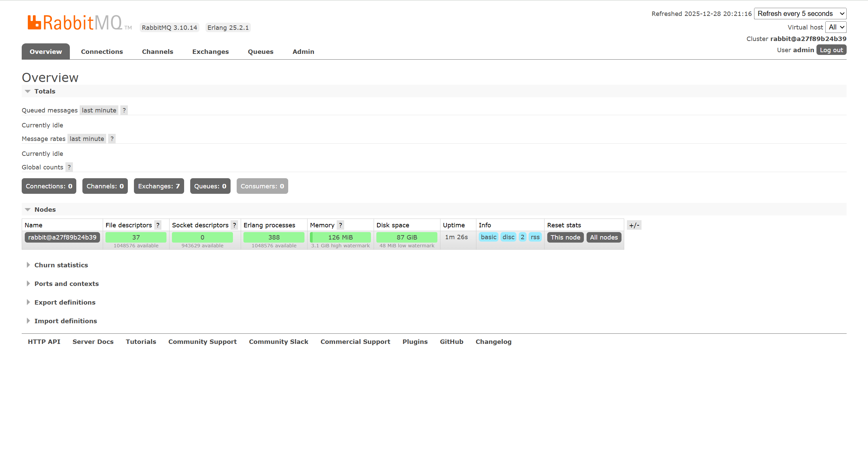Open the Virtual host dropdown
This screenshot has width=868, height=454.
836,27
